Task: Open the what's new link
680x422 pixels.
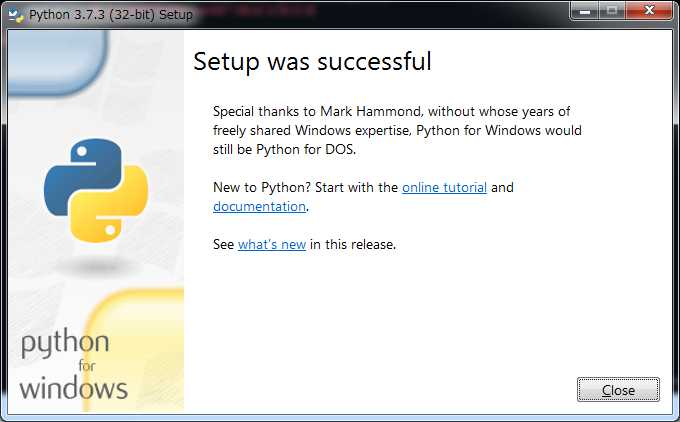Action: point(272,244)
